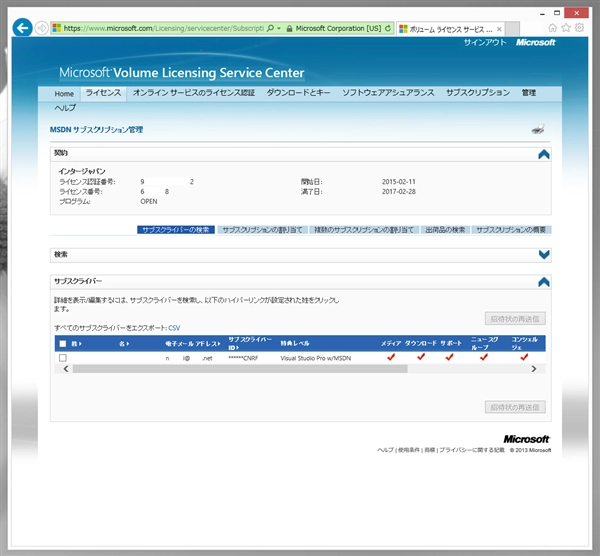600x556 pixels.
Task: Sort by the 電子メール アドレス column header
Action: coord(193,344)
